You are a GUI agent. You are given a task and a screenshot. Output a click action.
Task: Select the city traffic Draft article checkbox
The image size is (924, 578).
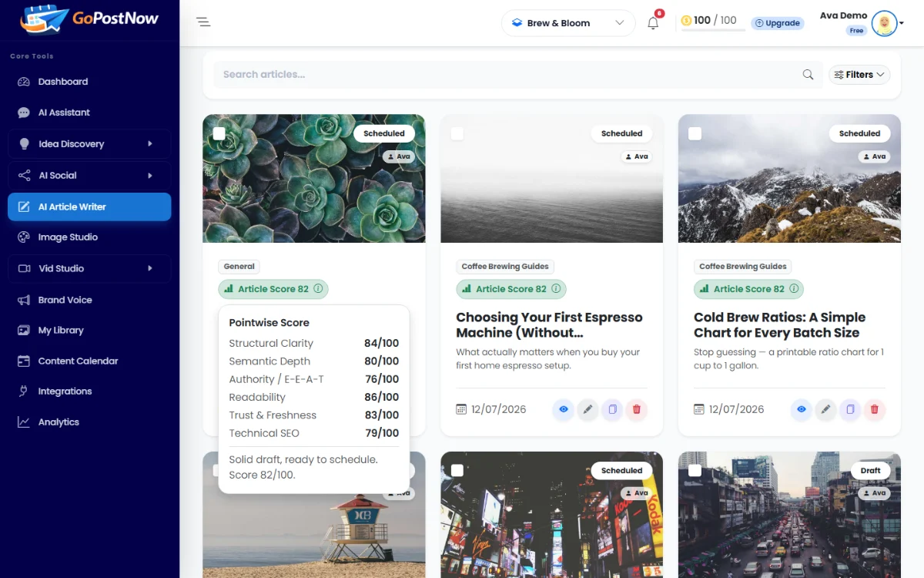[x=695, y=471]
